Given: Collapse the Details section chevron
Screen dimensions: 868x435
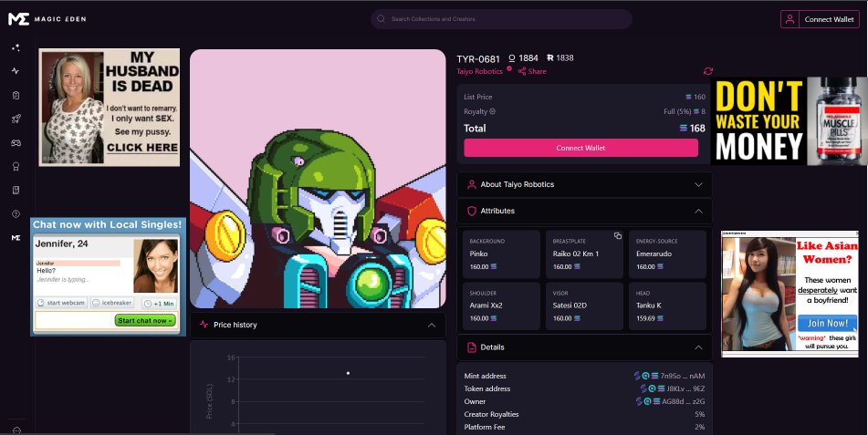Looking at the screenshot, I should coord(698,347).
